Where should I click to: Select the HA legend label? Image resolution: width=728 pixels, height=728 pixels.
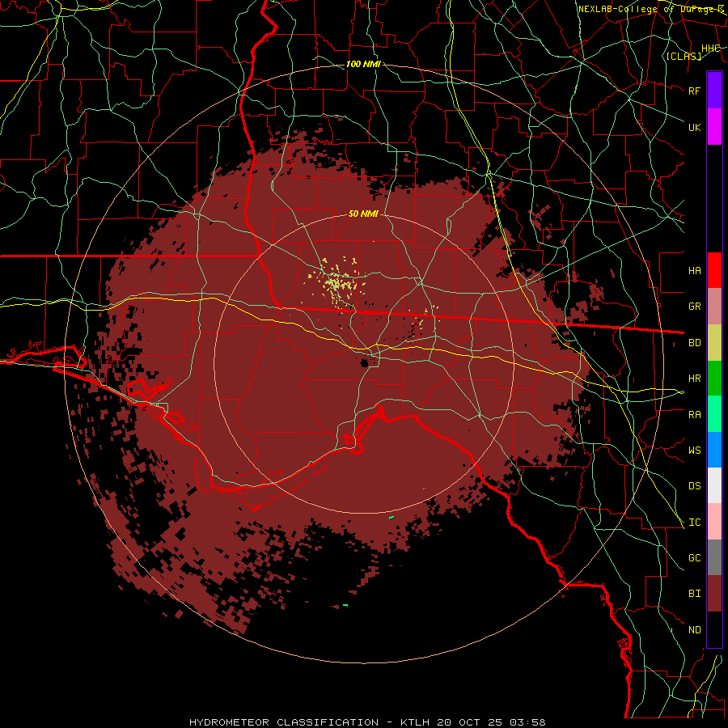[x=695, y=270]
